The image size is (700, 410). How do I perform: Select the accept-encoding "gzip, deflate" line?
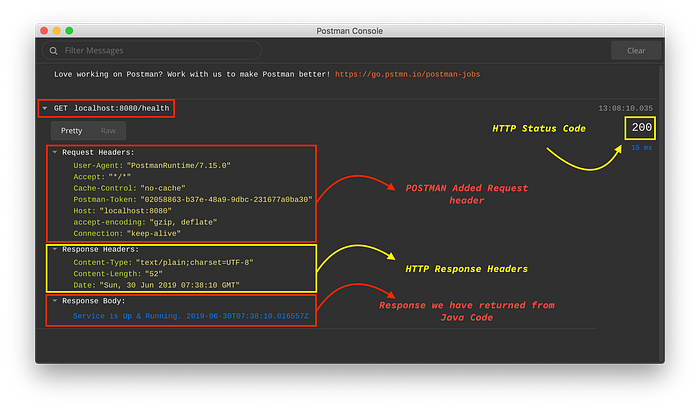click(x=145, y=222)
